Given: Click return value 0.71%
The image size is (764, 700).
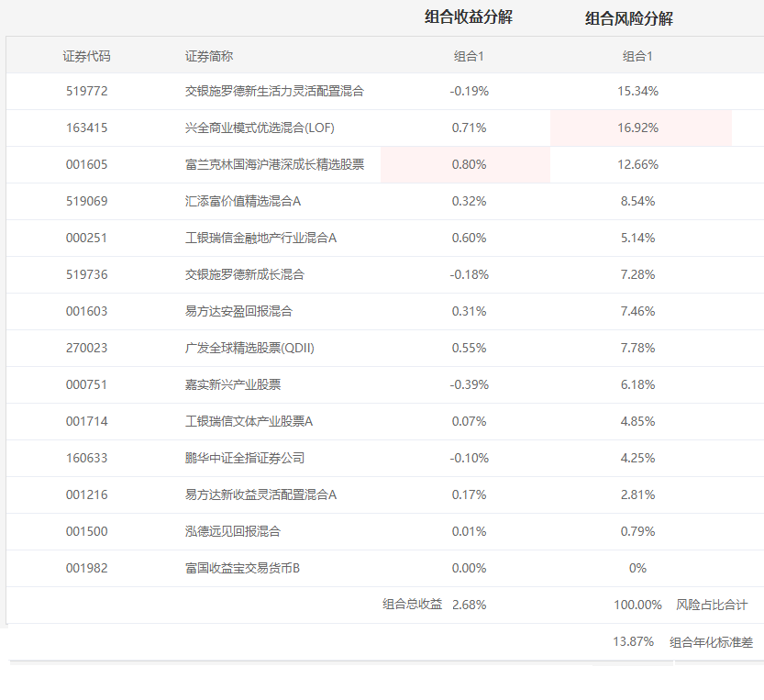Looking at the screenshot, I should 470,128.
